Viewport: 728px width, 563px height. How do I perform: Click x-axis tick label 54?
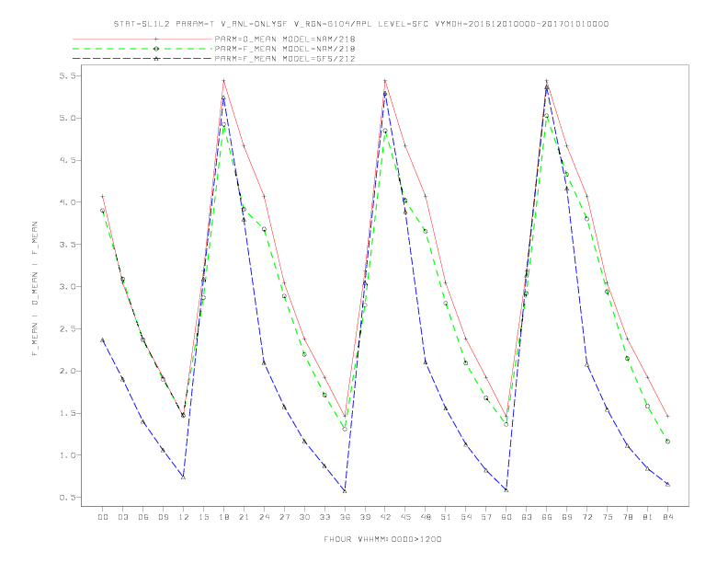(x=466, y=517)
